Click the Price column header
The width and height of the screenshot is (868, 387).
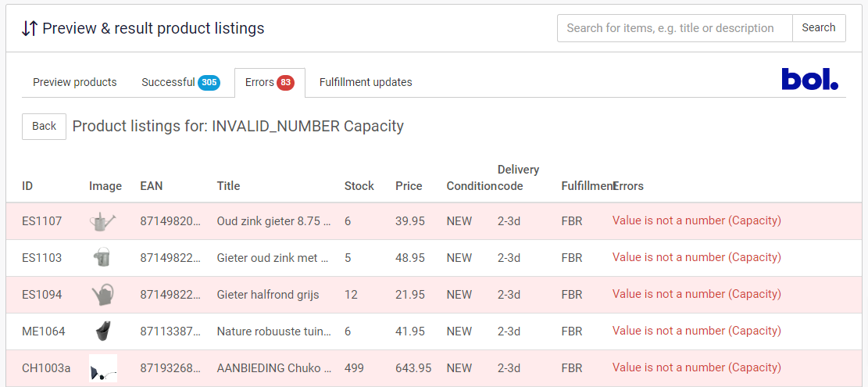click(x=409, y=186)
